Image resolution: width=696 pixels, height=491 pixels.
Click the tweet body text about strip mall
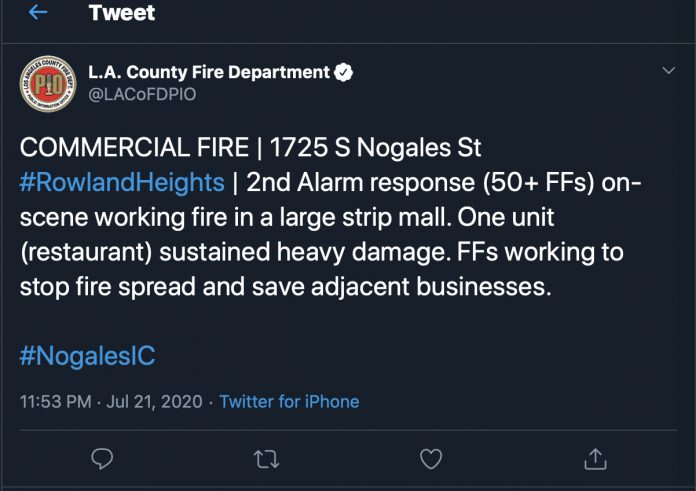pos(331,217)
